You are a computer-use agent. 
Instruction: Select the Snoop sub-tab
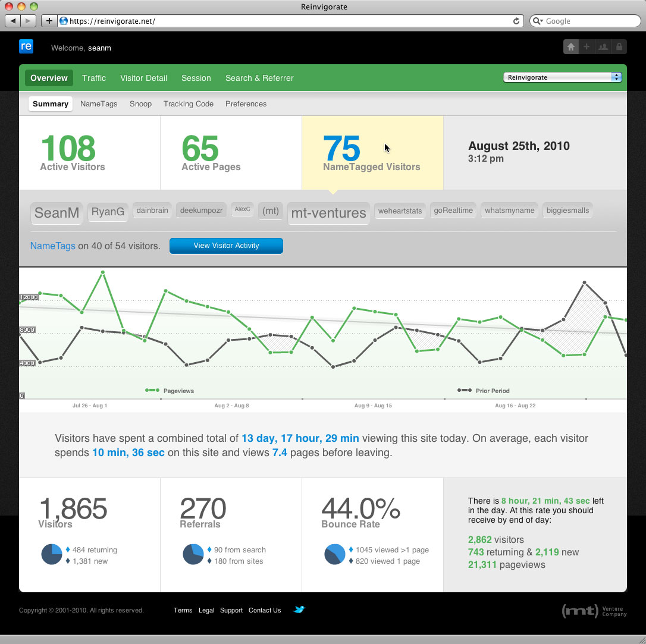click(x=140, y=103)
